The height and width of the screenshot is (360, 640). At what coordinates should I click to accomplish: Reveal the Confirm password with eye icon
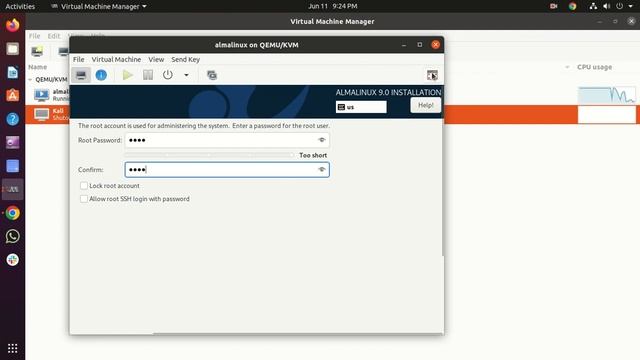[x=322, y=169]
